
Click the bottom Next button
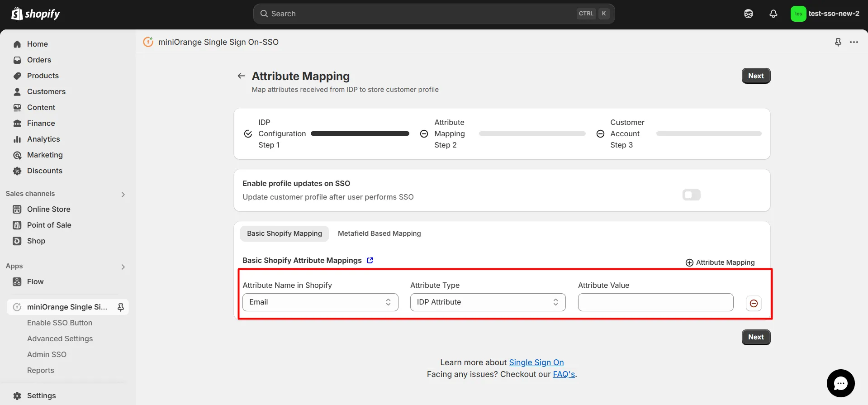[756, 337]
